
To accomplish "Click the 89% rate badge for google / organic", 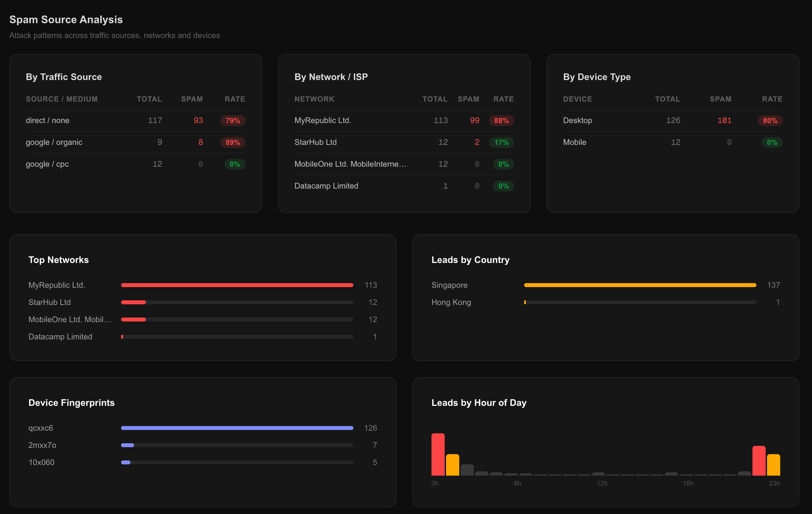I will click(x=232, y=142).
